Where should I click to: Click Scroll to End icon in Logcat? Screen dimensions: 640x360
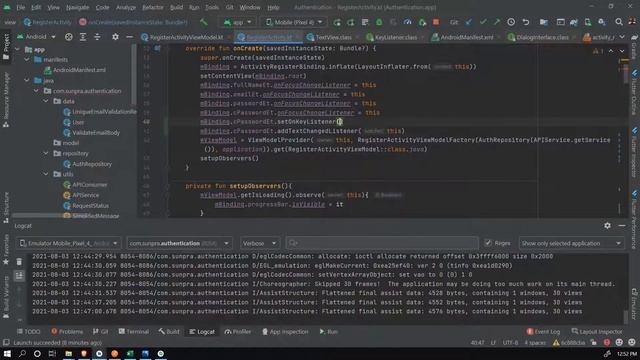(x=19, y=276)
